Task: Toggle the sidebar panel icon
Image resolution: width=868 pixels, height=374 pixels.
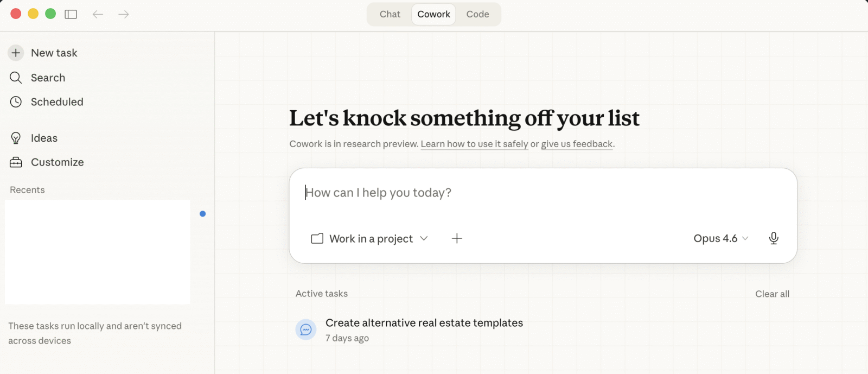Action: 71,14
